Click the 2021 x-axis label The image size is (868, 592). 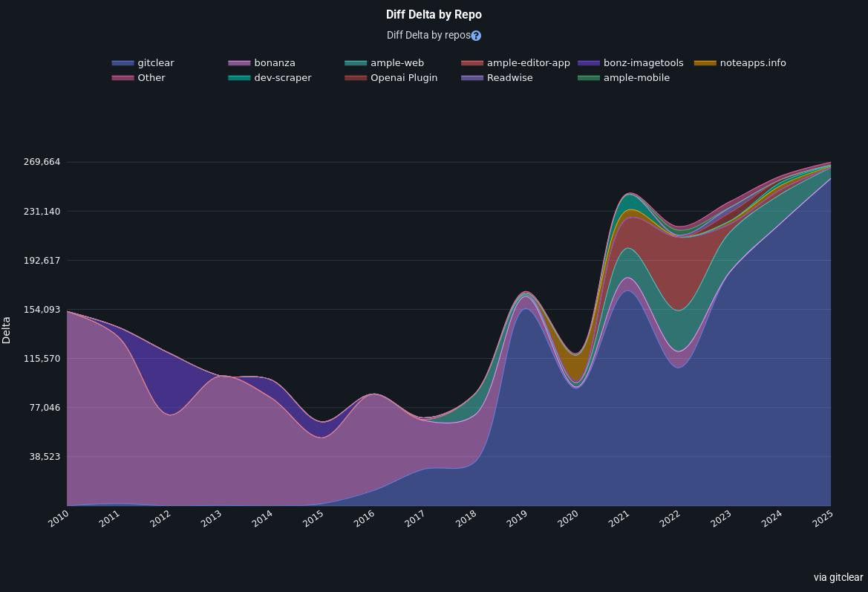[x=619, y=518]
